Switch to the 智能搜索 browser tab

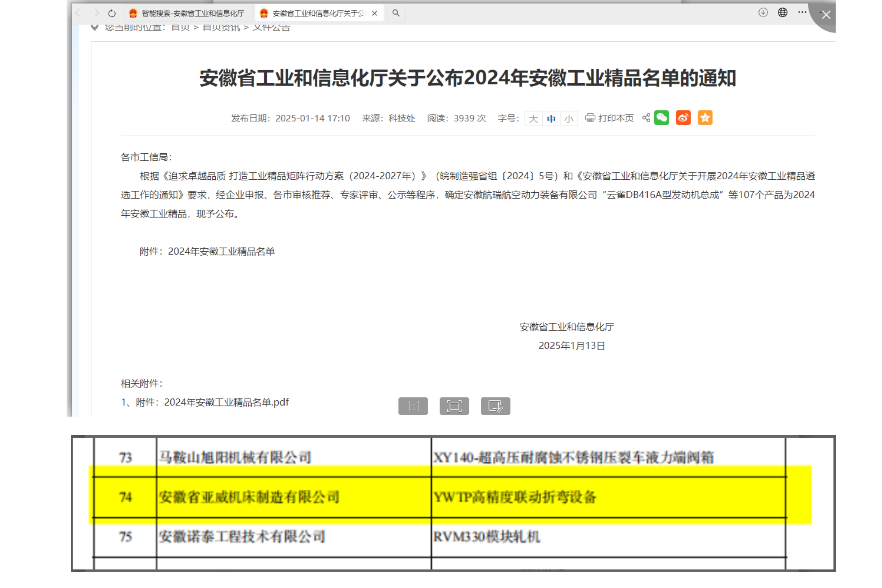coord(186,13)
